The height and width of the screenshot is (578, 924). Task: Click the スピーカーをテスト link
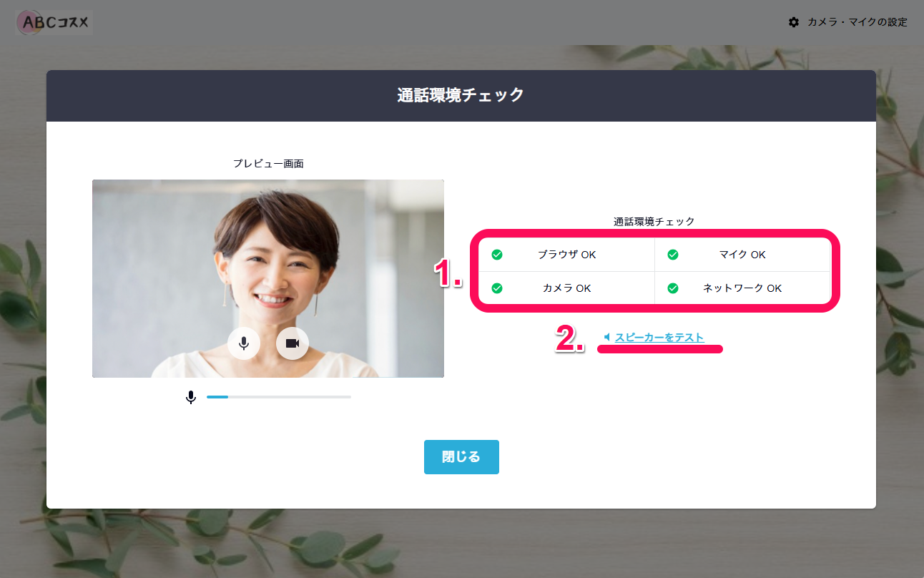pyautogui.click(x=659, y=338)
